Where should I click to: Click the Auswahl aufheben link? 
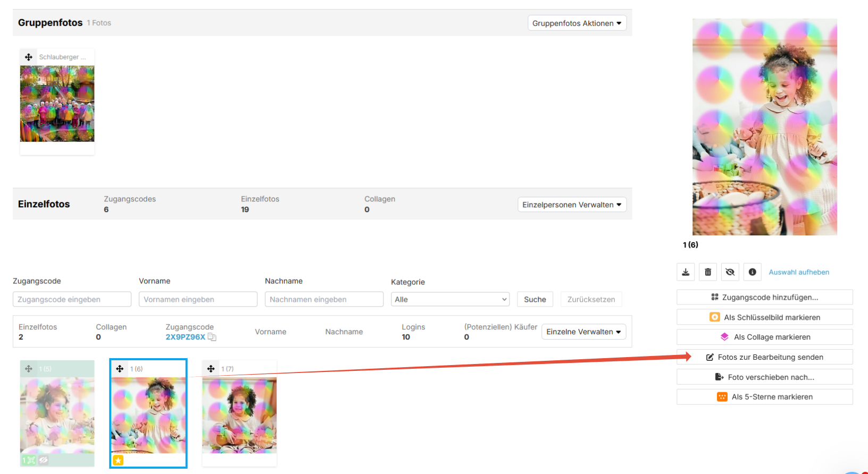point(799,272)
